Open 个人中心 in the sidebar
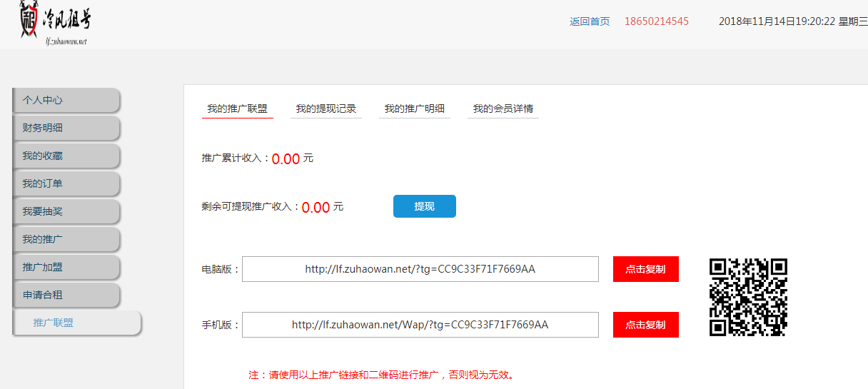 pyautogui.click(x=66, y=101)
